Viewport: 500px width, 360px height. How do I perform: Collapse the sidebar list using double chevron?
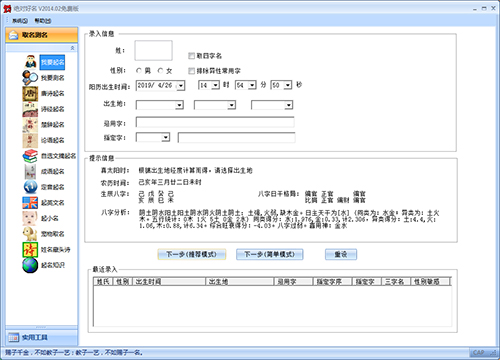pos(73,48)
